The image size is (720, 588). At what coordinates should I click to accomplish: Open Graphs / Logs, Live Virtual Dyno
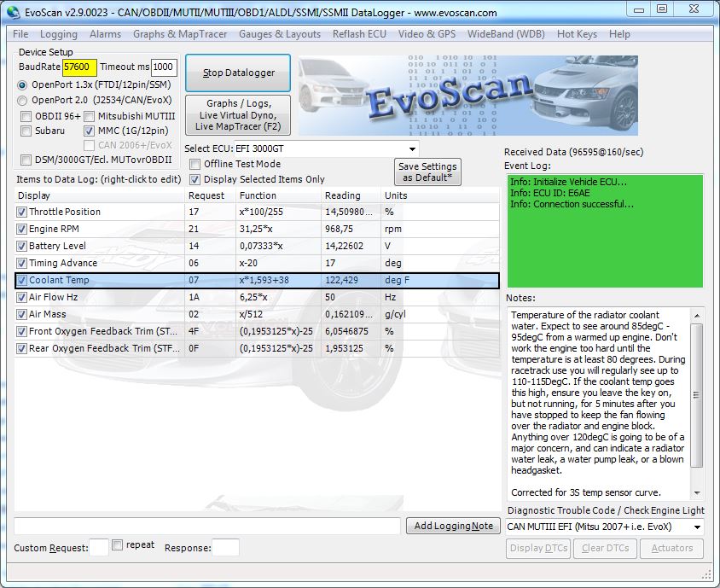click(x=238, y=115)
